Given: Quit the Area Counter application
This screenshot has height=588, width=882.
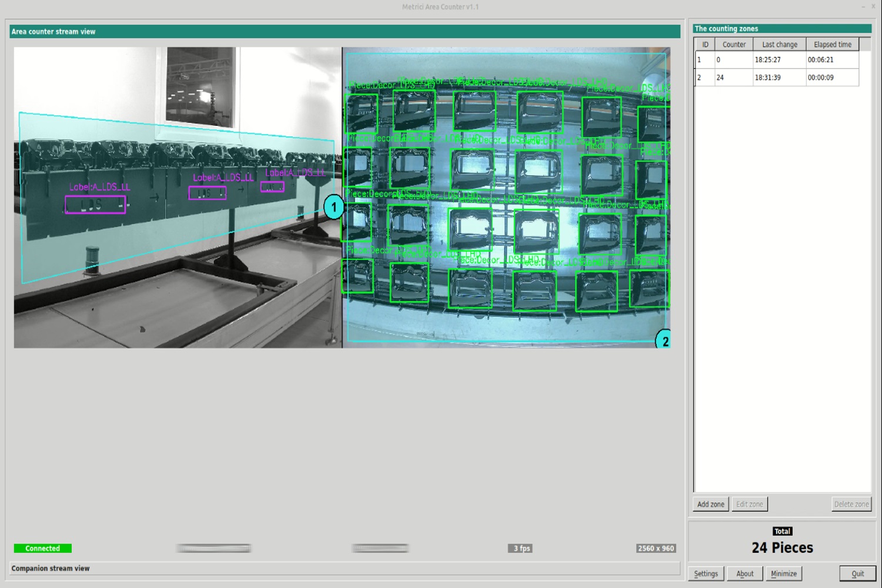Looking at the screenshot, I should [857, 573].
